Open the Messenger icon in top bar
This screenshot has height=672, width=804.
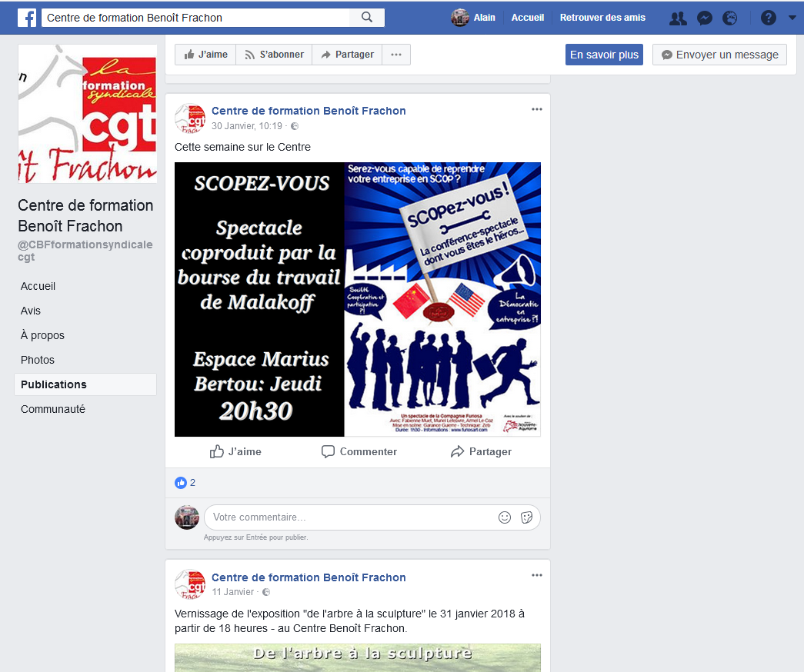(705, 18)
